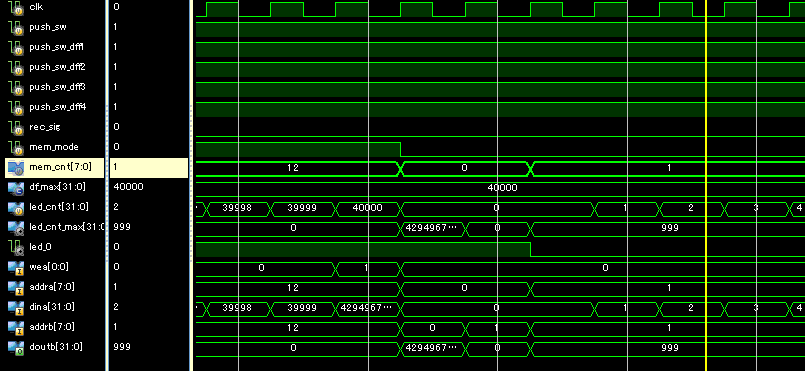805x371 pixels.
Task: Click the value 999 in led_cnt_max row
Action: click(669, 228)
